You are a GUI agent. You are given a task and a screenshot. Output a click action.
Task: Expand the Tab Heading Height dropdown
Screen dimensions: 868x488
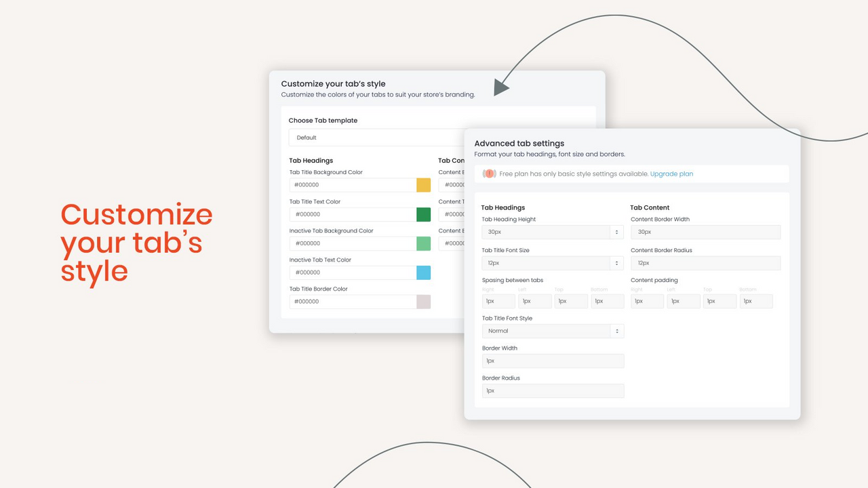click(552, 232)
